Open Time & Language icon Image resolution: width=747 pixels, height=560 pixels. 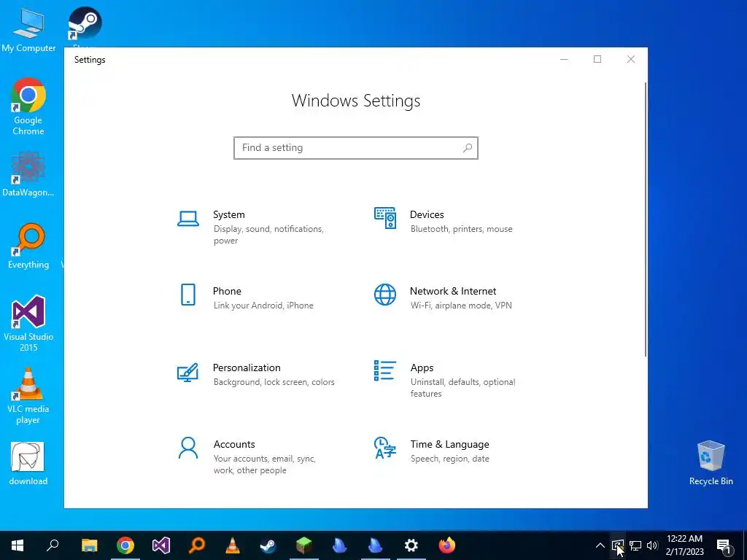coord(385,448)
